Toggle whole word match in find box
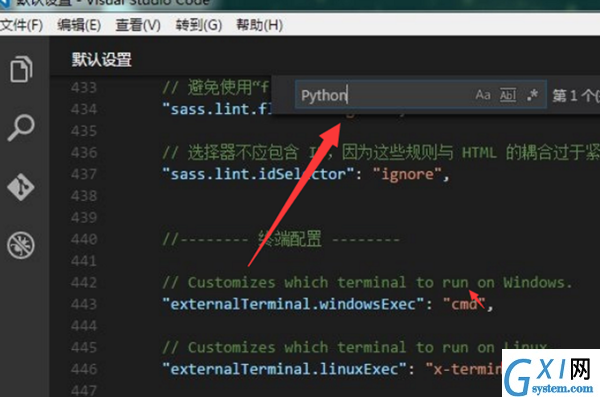Viewport: 600px width, 397px height. coord(508,95)
